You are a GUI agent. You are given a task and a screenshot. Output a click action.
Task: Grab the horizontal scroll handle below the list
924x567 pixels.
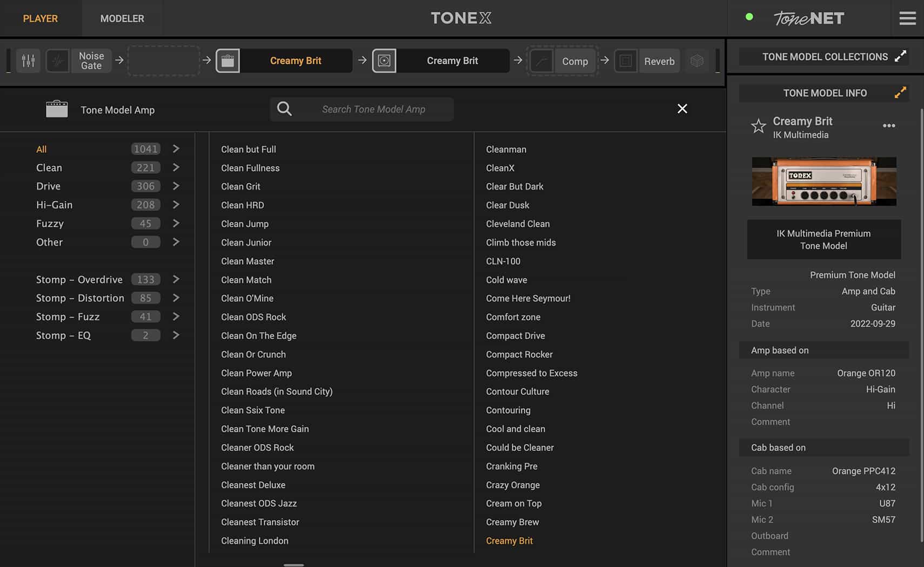[x=293, y=565]
